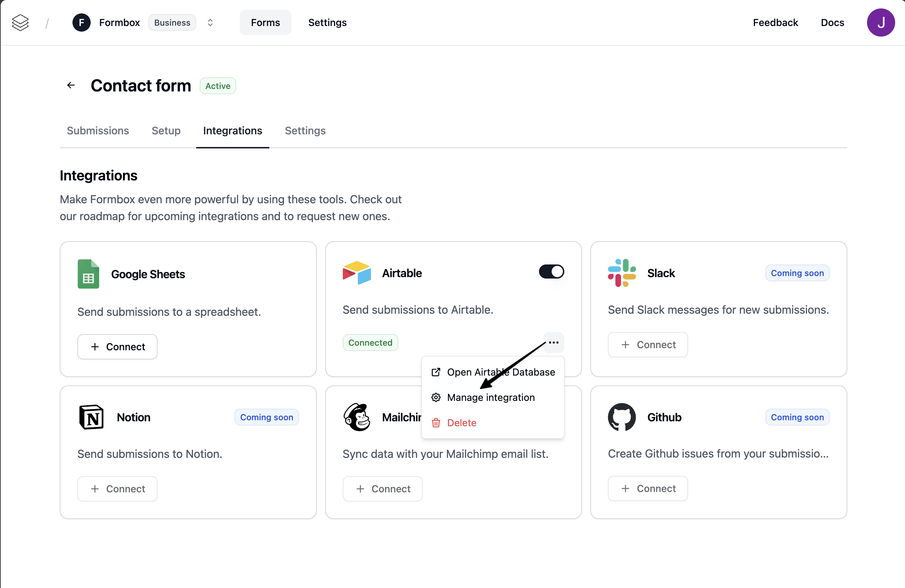Switch to the Submissions tab
The height and width of the screenshot is (588, 905).
98,130
